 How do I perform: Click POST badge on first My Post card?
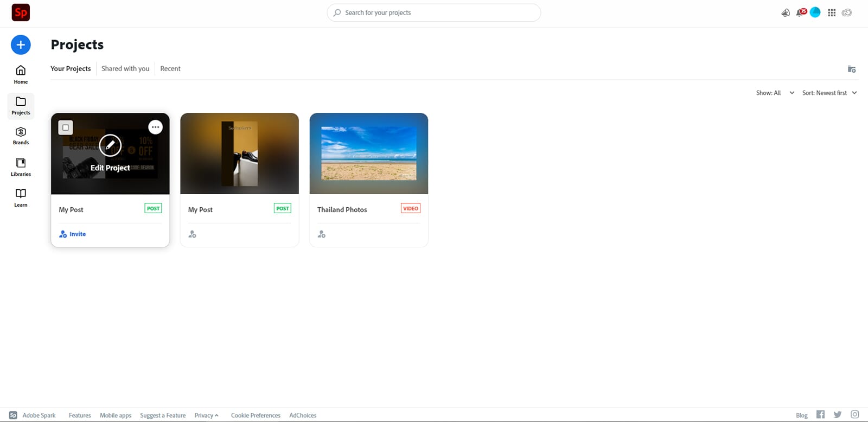click(154, 208)
